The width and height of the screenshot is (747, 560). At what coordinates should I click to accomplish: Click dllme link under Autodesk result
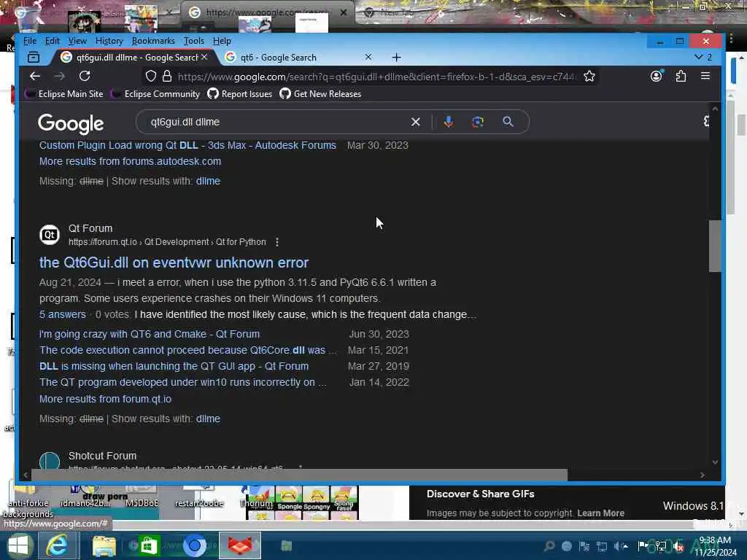[x=208, y=182]
